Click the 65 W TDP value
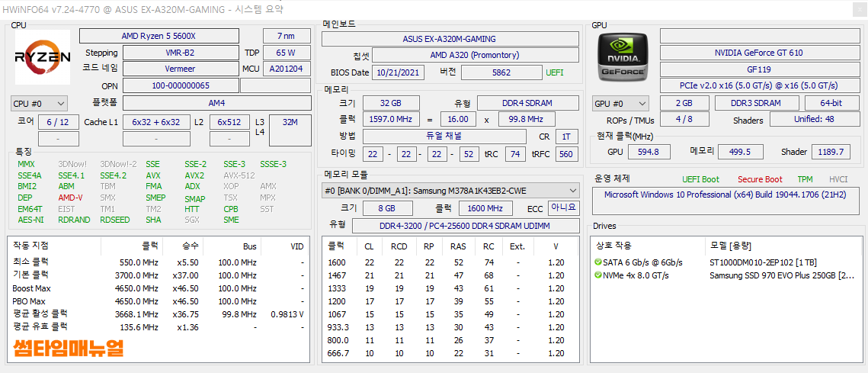The height and width of the screenshot is (373, 868). (287, 53)
